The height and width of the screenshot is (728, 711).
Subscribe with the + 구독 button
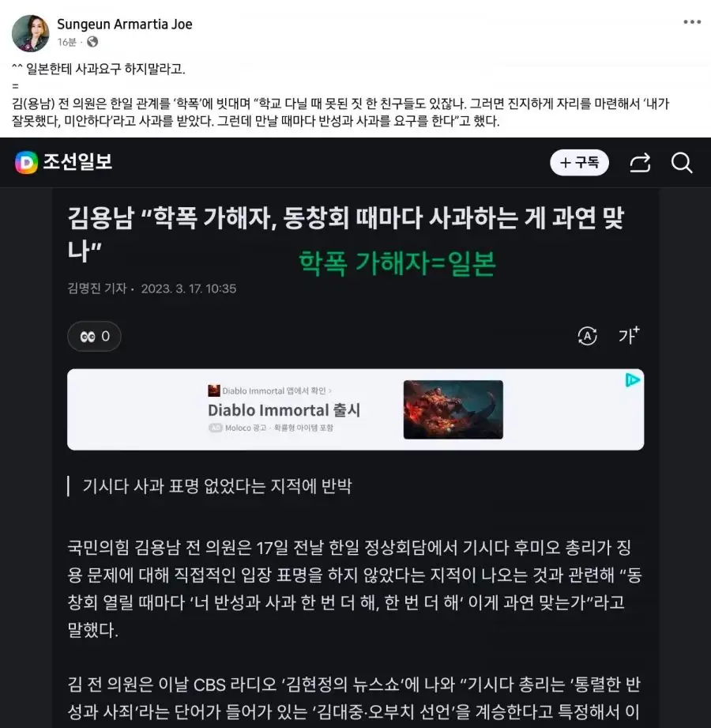579,163
